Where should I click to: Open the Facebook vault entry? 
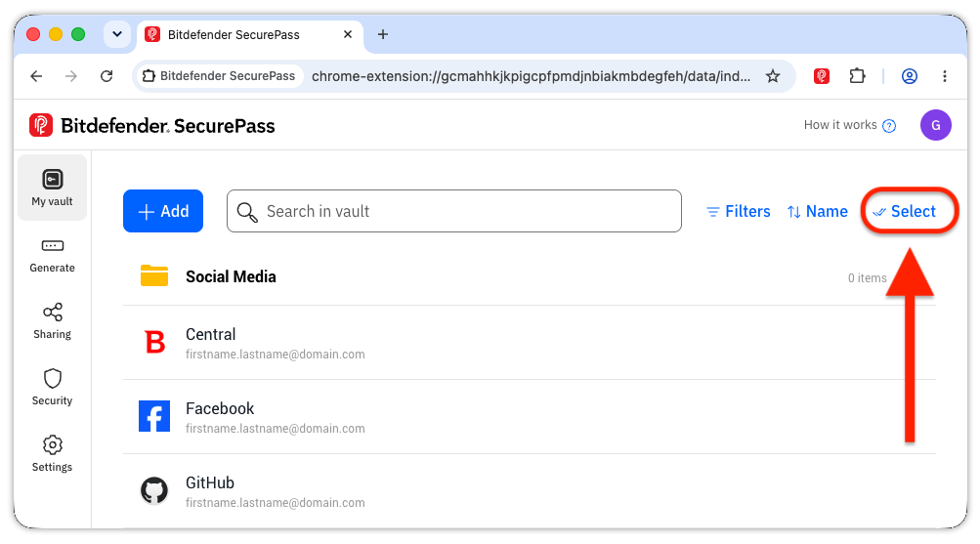pos(530,417)
